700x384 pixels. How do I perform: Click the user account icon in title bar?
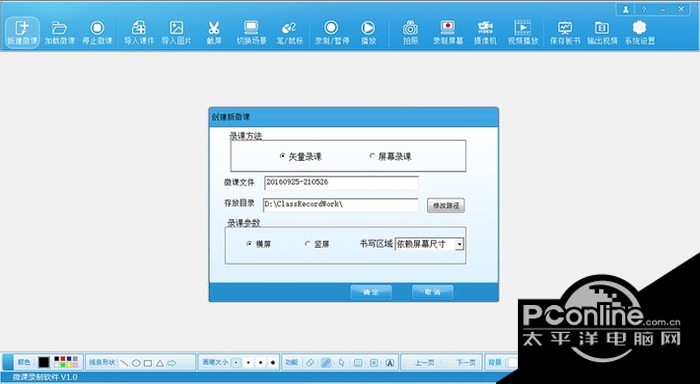click(626, 9)
